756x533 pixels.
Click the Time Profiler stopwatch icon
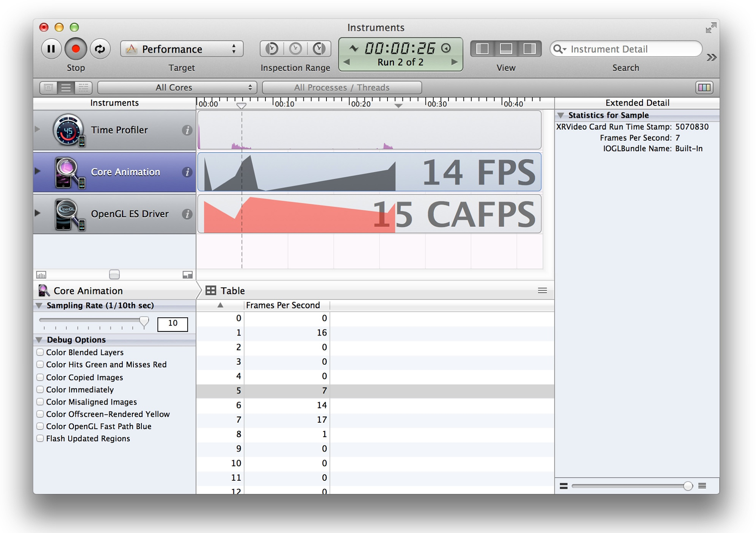click(x=69, y=130)
